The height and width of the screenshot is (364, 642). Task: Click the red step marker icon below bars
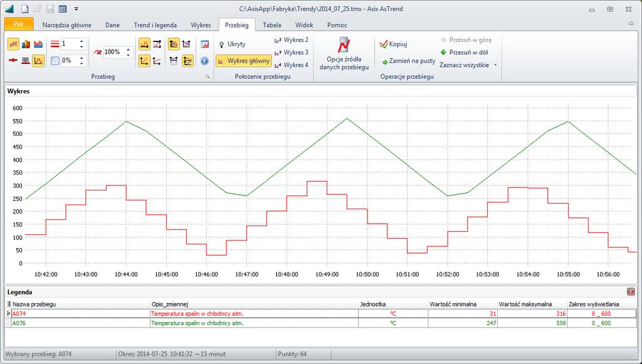(x=25, y=61)
